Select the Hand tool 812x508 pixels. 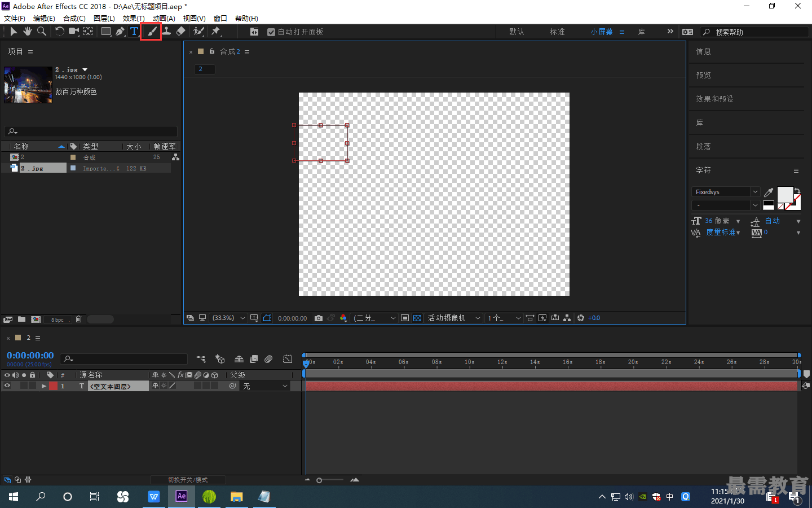(x=27, y=32)
